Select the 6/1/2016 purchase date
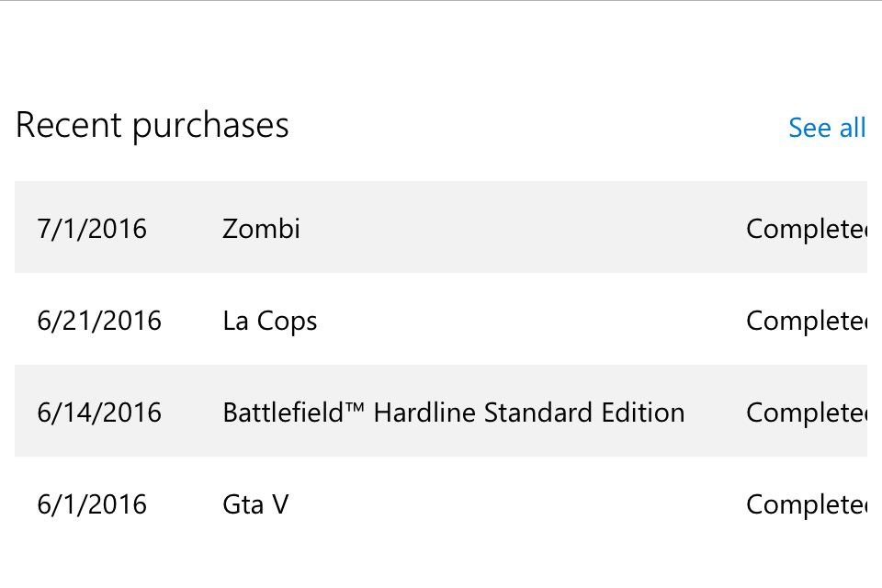The width and height of the screenshot is (882, 588). pos(92,504)
